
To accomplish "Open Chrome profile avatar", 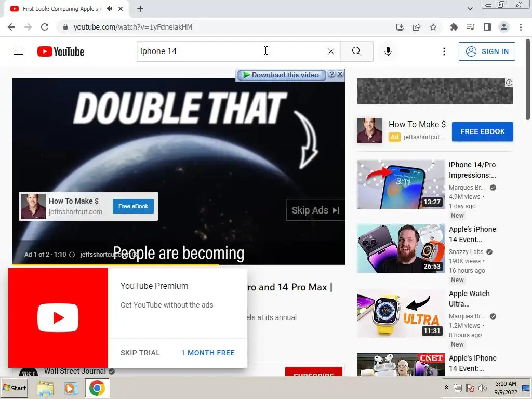I will pyautogui.click(x=504, y=27).
